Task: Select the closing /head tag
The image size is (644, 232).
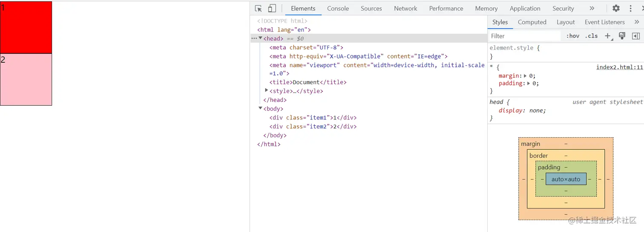Action: [275, 100]
